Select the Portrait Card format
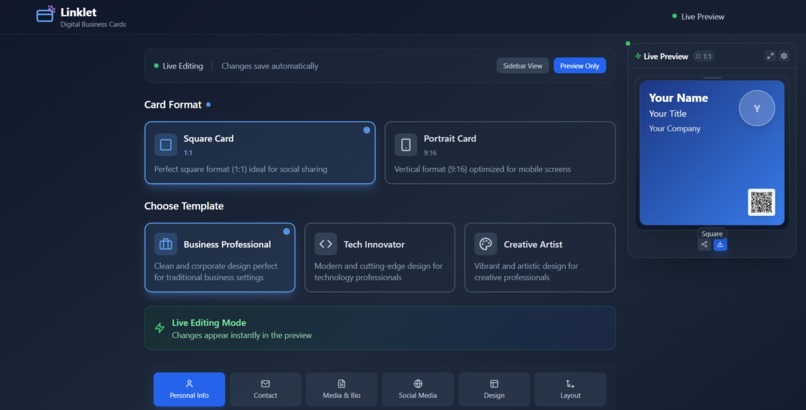The height and width of the screenshot is (410, 806). pyautogui.click(x=500, y=153)
